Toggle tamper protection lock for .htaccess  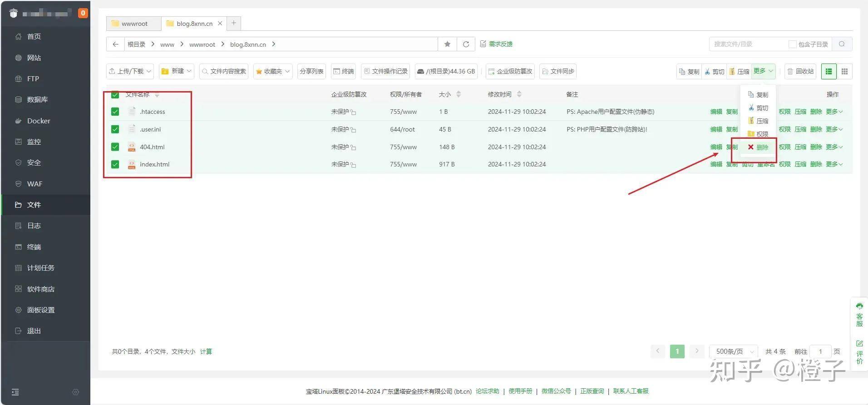[x=353, y=112]
